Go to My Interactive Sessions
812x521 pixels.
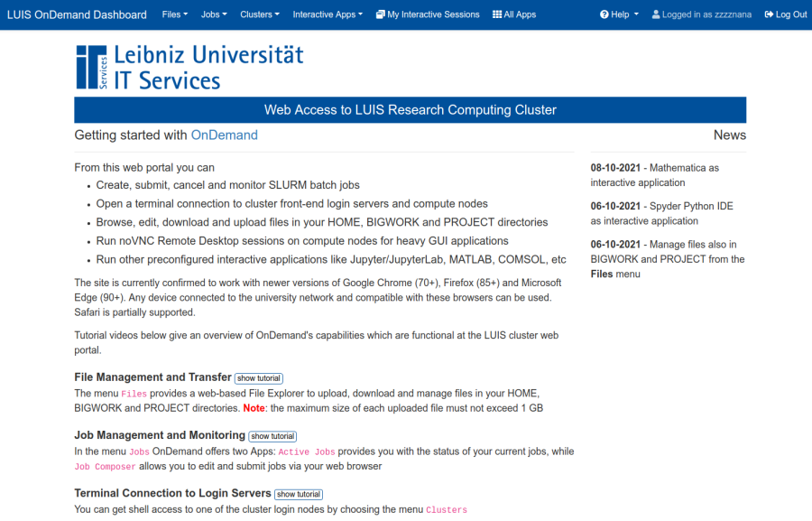pos(428,14)
